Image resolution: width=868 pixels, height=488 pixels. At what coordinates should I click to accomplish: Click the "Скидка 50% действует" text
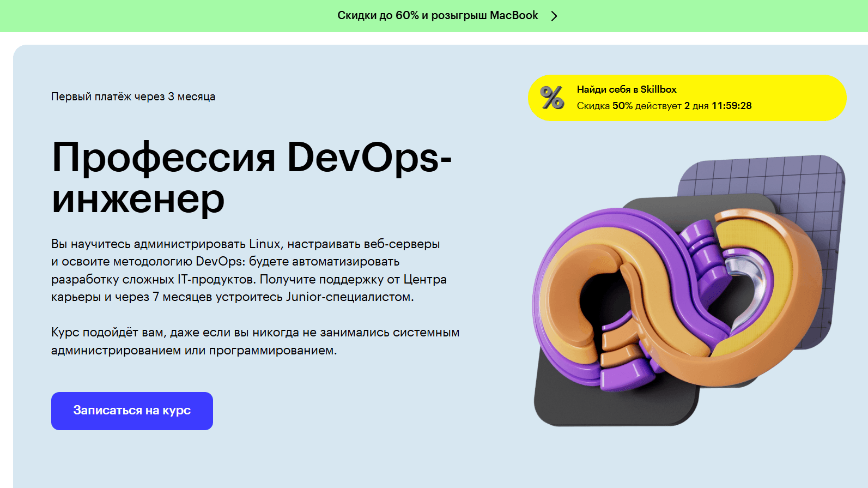pyautogui.click(x=629, y=106)
